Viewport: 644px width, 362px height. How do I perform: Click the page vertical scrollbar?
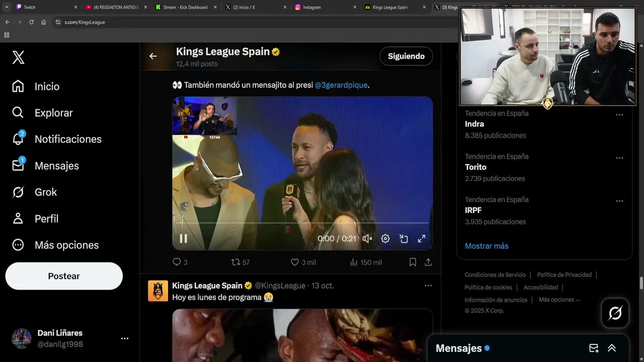pos(641,283)
